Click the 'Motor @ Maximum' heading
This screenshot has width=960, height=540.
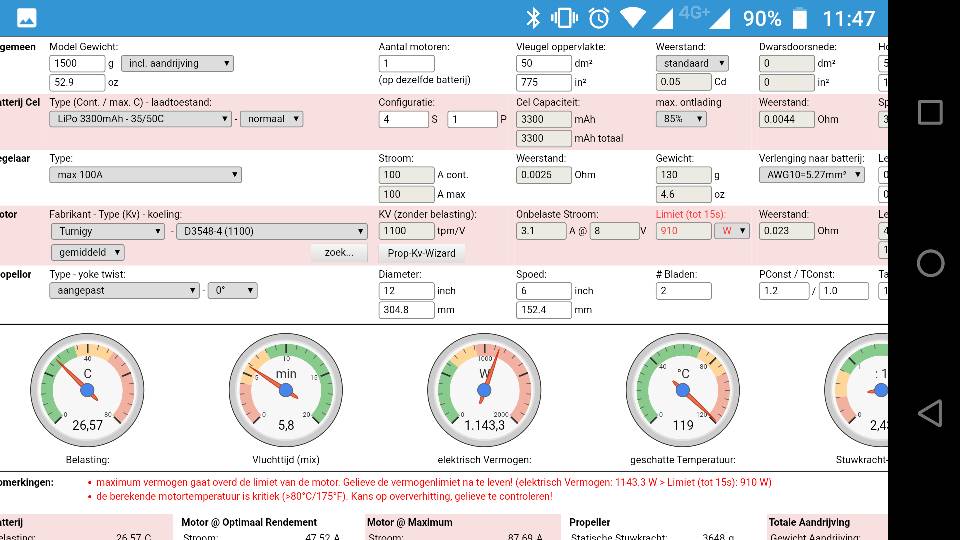pos(410,522)
